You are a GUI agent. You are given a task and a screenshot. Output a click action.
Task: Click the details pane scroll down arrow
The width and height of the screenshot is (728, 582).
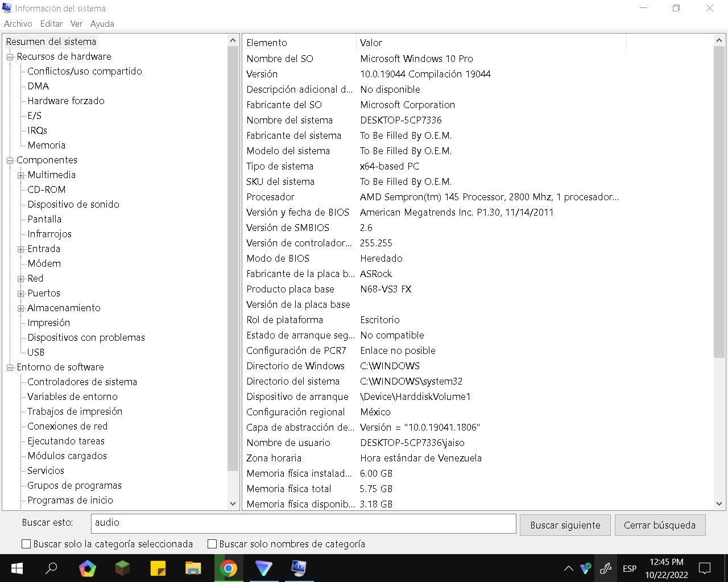point(719,503)
